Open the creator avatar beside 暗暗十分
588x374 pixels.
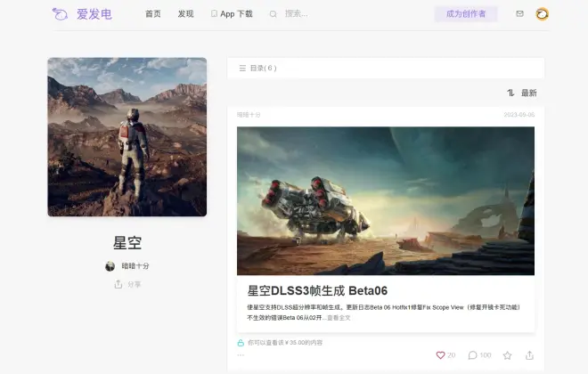coord(110,266)
